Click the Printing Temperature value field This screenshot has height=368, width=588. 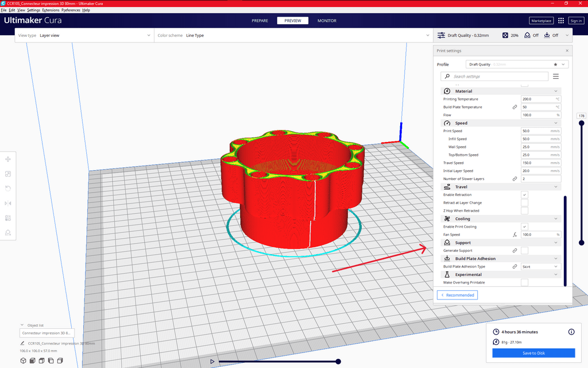click(541, 99)
